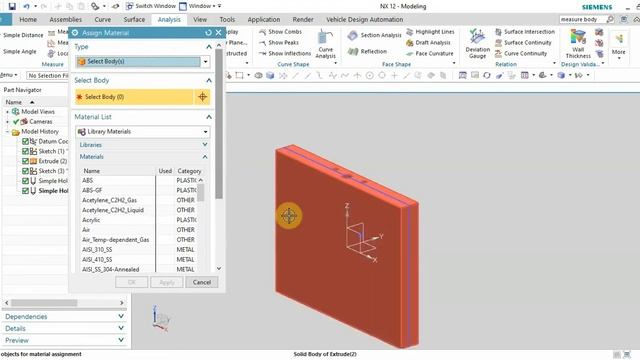Click the measure body search field
This screenshot has height=360, width=640.
[582, 20]
